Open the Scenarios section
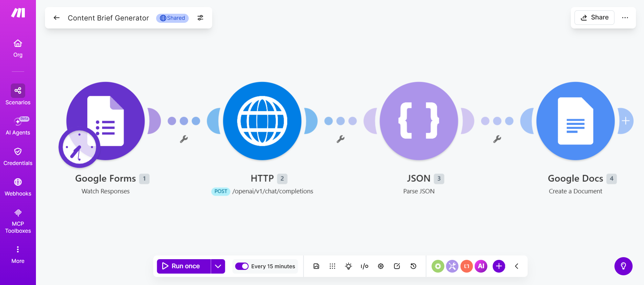The image size is (644, 285). click(x=18, y=95)
